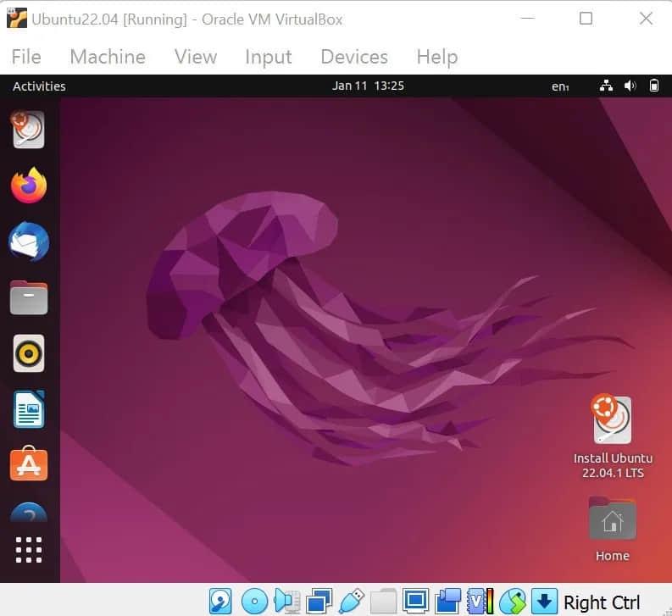This screenshot has width=672, height=616.
Task: Click the USB devices status icon
Action: [x=350, y=602]
